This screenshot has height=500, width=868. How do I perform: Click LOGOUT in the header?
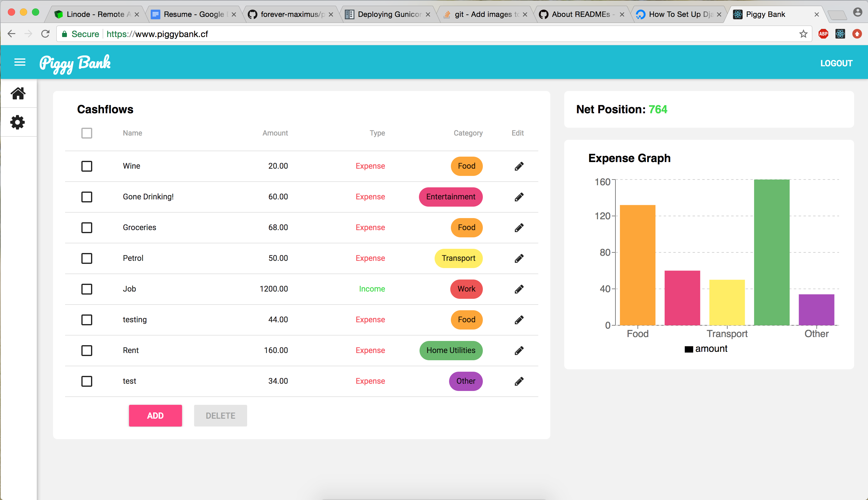[x=836, y=63]
